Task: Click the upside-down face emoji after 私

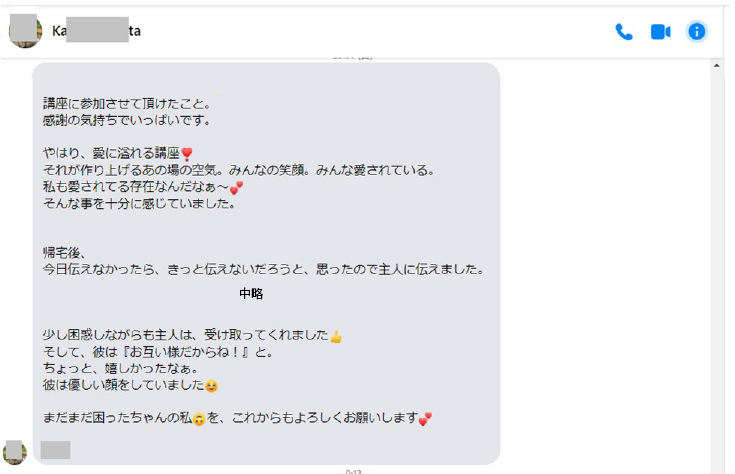Action: [199, 419]
